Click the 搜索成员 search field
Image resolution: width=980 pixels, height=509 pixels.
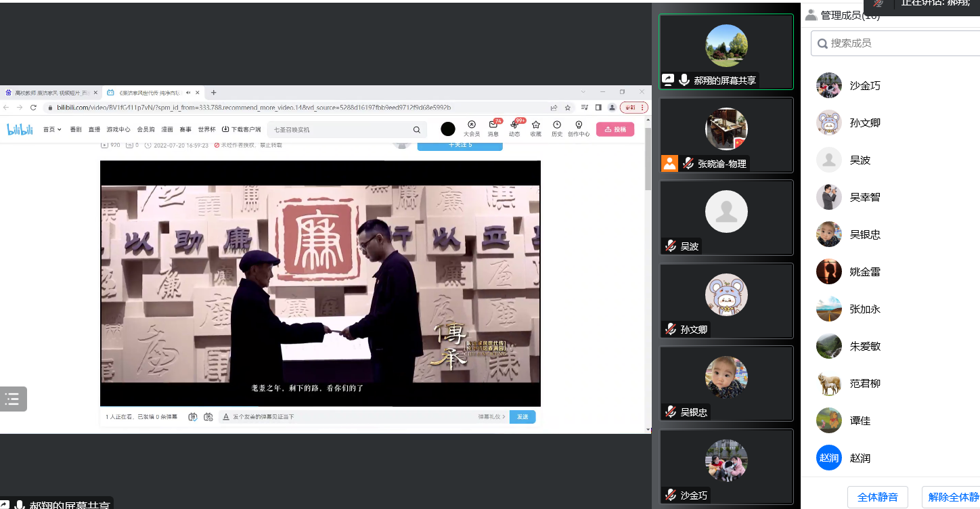tap(895, 43)
